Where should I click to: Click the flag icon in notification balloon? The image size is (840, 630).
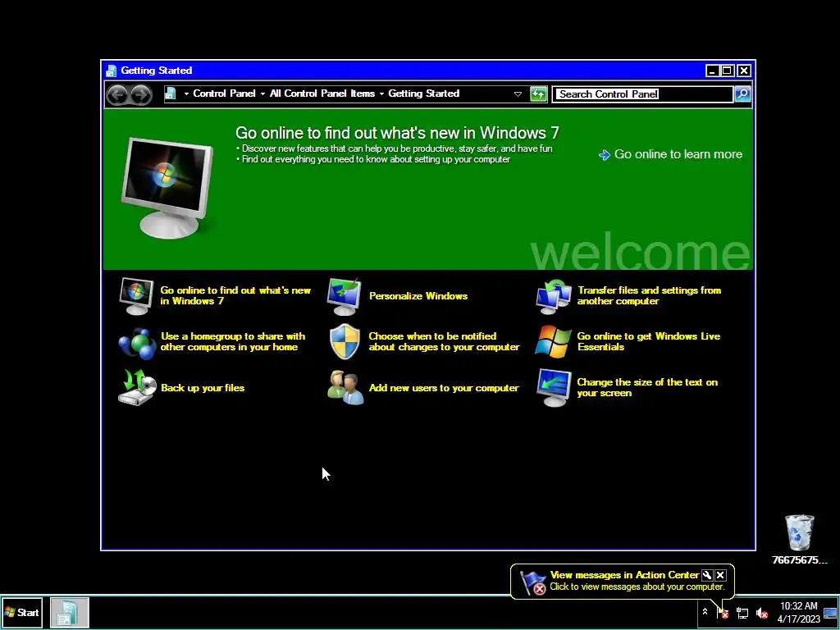[533, 582]
